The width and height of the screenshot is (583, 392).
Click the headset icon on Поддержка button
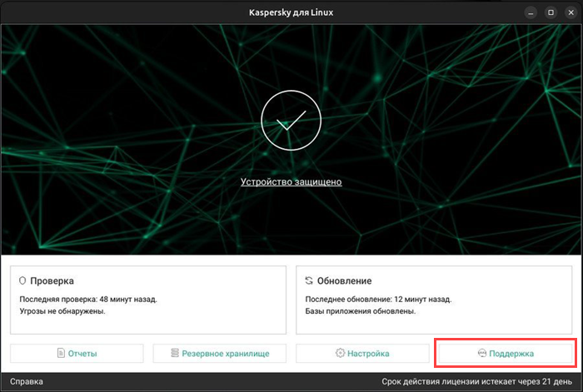click(482, 353)
